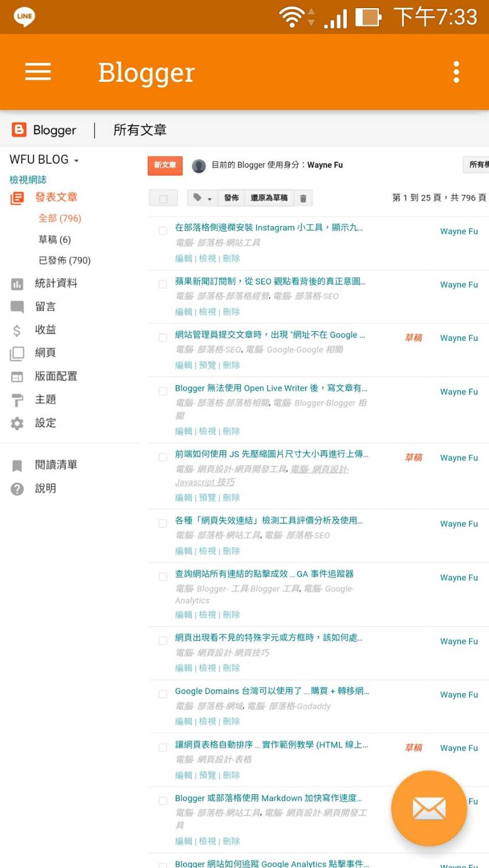Click label 電腦-網頁設計-表格 under 讓網頁表格 post

click(x=213, y=759)
